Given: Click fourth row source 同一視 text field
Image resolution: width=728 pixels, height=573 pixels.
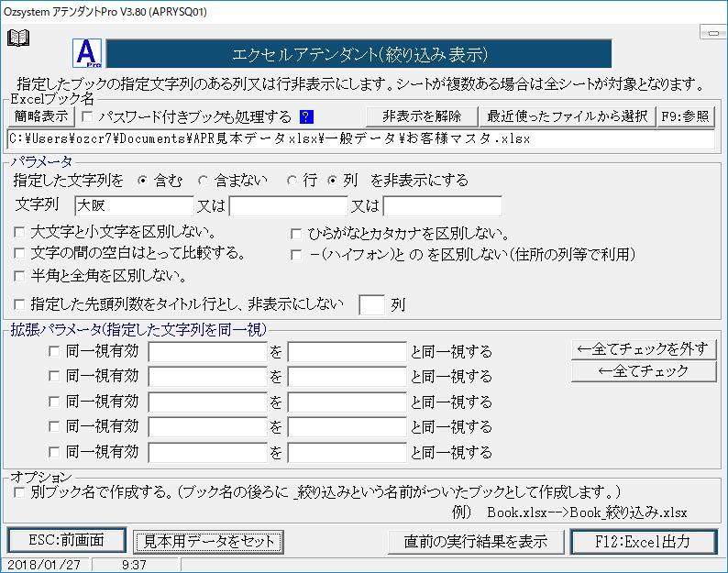Looking at the screenshot, I should [207, 427].
